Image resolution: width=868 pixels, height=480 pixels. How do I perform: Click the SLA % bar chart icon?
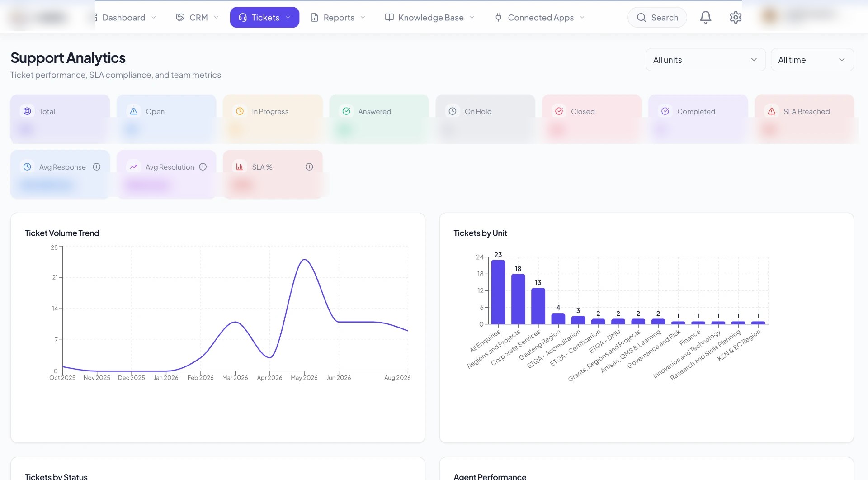click(240, 166)
